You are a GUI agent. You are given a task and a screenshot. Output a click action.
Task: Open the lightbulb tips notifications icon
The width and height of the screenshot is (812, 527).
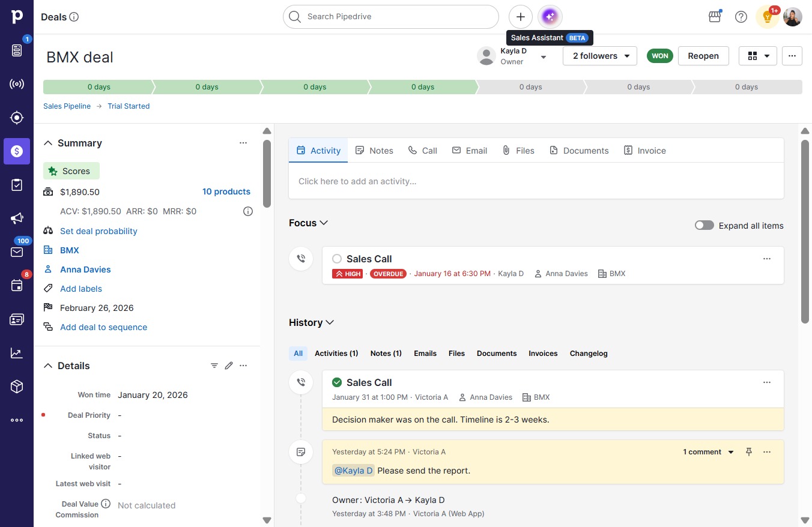coord(768,17)
